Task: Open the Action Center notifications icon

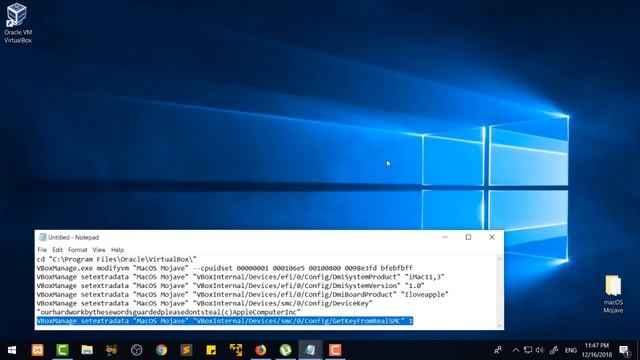Action: pos(624,350)
